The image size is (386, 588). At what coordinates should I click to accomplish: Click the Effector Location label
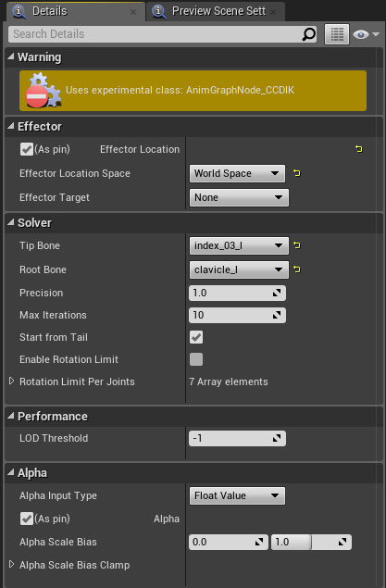click(140, 149)
